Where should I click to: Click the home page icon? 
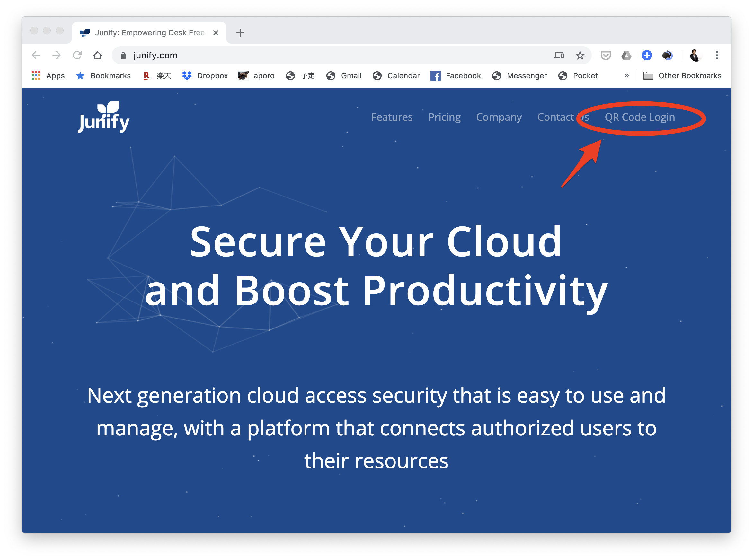pos(98,55)
